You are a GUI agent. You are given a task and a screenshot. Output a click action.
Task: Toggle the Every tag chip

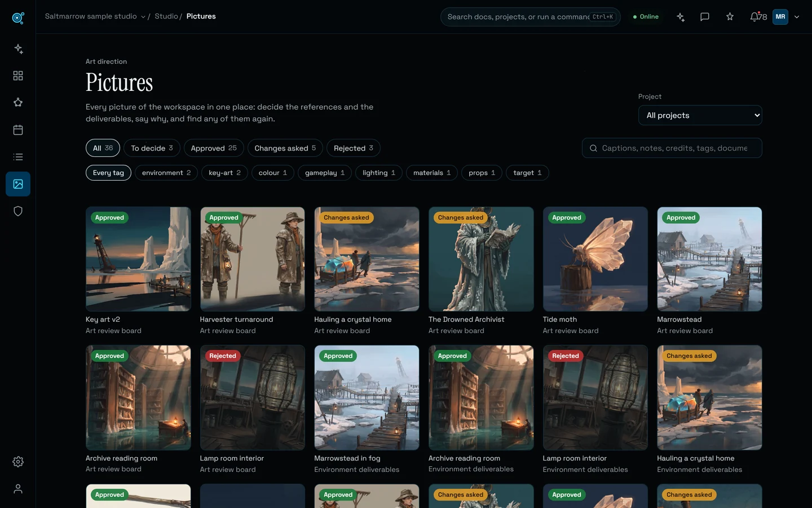pos(108,173)
